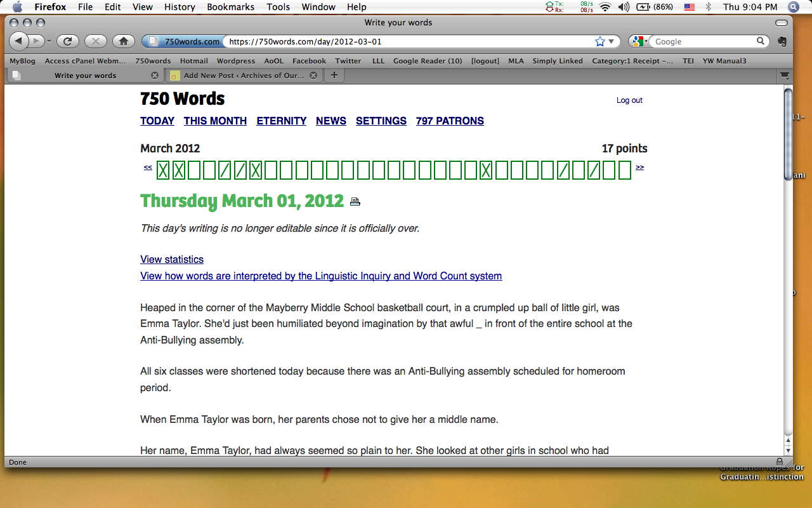Open the Bookmarks menu
Viewport: 812px width, 508px height.
tap(231, 7)
